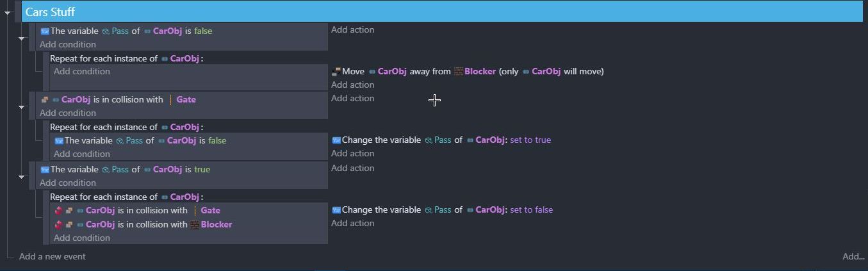Screen dimensions: 868x271
Task: Collapse the Pass is true event
Action: pos(21,177)
